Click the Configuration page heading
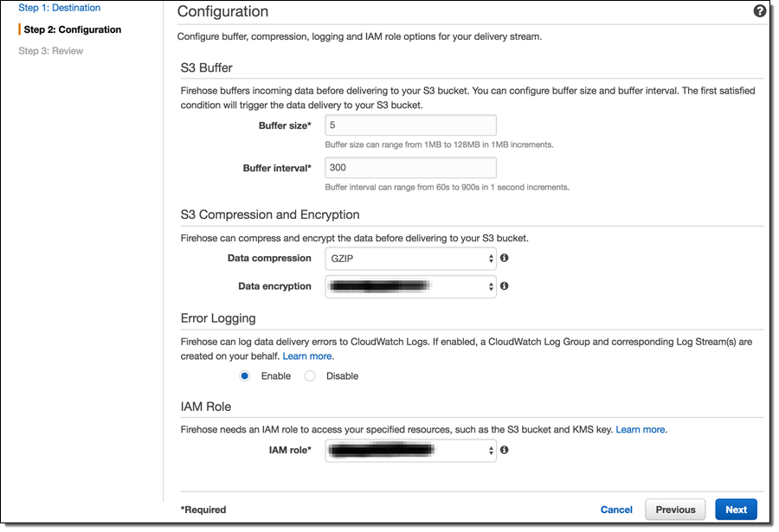The height and width of the screenshot is (532, 779). 222,12
